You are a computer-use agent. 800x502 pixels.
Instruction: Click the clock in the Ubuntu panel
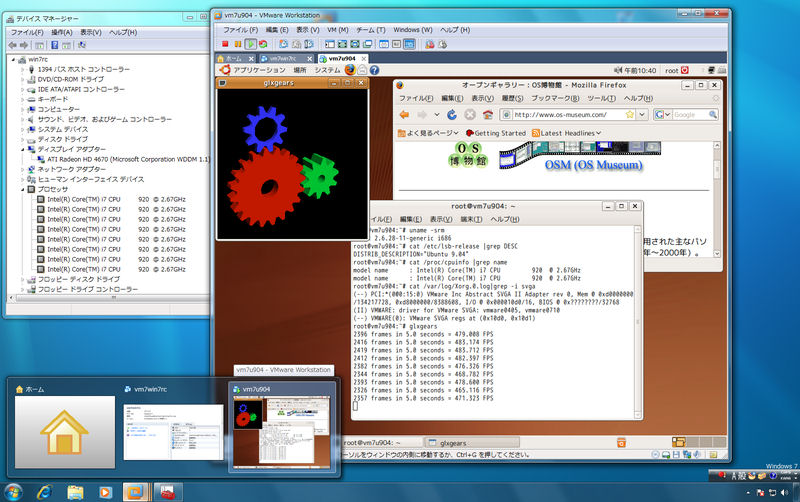(x=640, y=70)
